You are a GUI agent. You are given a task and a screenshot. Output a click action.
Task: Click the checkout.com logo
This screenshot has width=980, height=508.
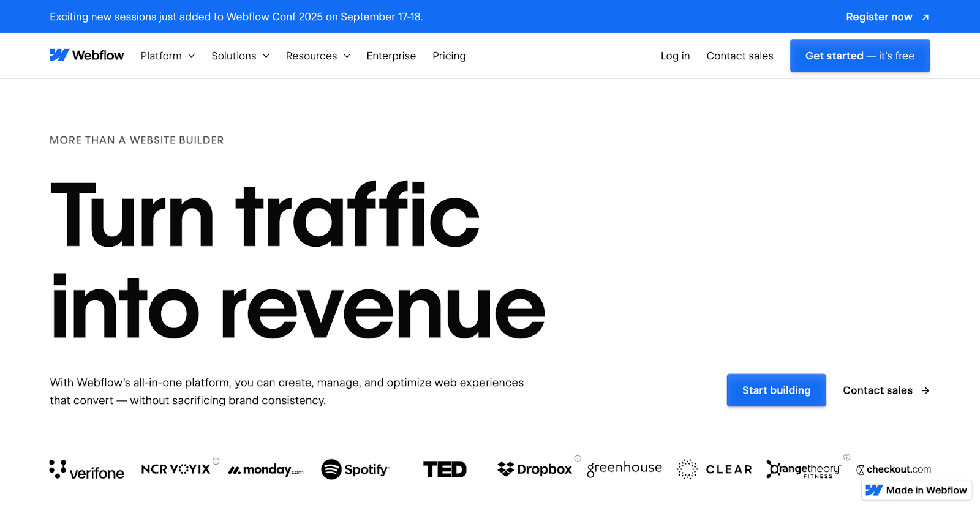click(894, 469)
